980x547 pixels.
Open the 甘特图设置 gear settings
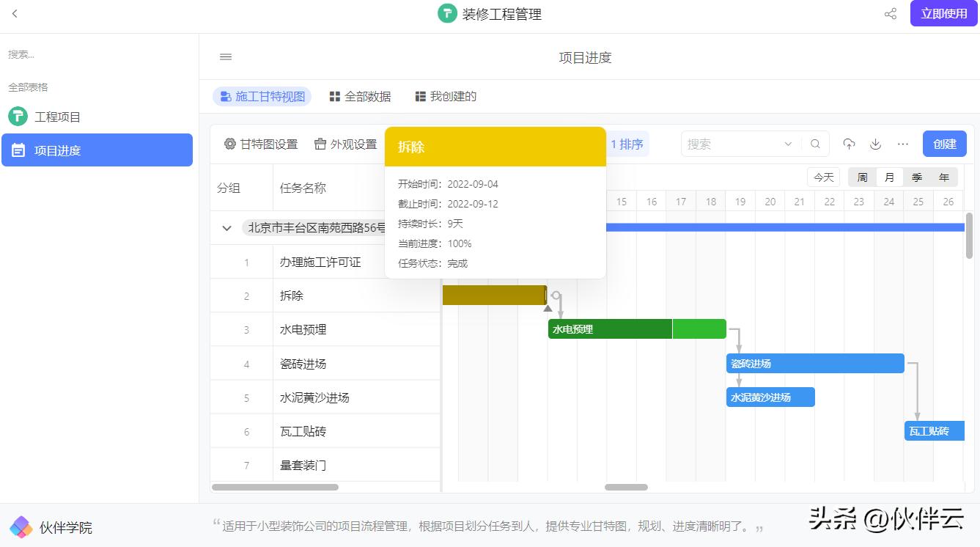point(259,144)
